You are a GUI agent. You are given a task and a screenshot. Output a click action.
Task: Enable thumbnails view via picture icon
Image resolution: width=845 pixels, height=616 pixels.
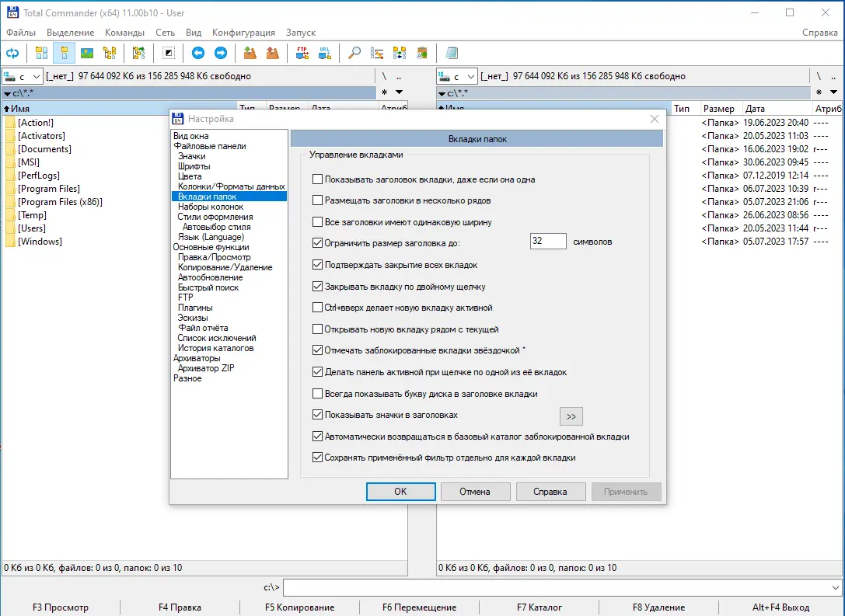pos(87,53)
